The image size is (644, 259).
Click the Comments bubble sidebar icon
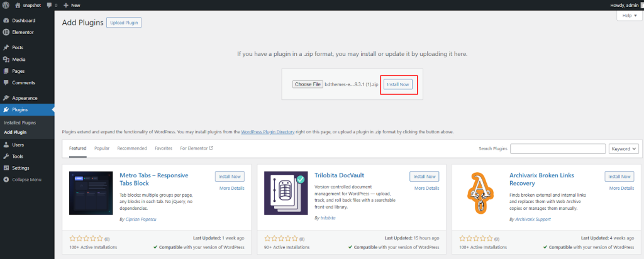(x=6, y=82)
